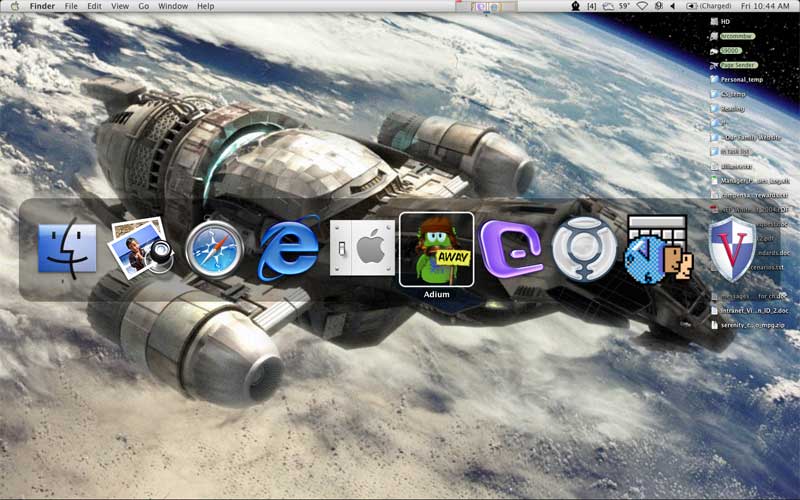Select the Intranet_Vi...n_ID_2.doc file

749,310
